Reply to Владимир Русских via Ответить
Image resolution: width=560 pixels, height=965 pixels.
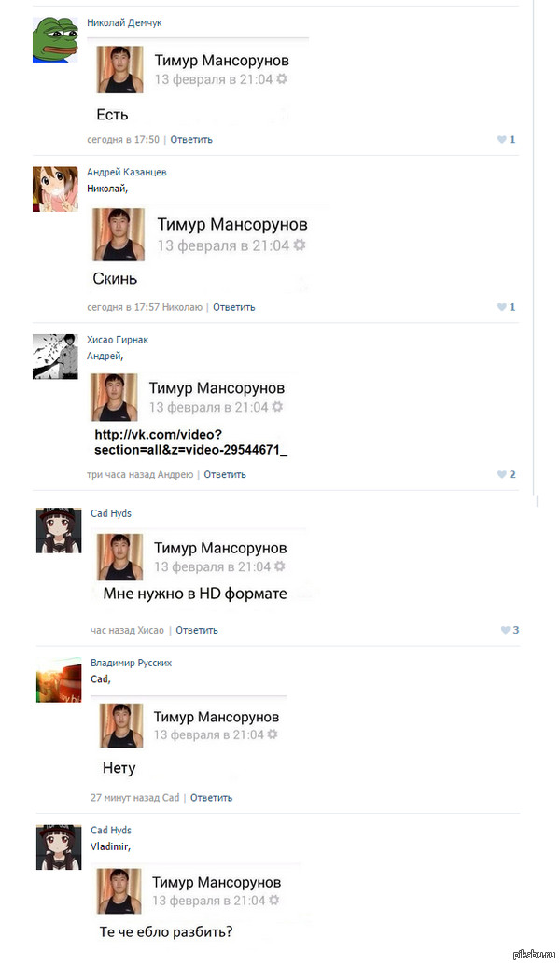pyautogui.click(x=211, y=798)
